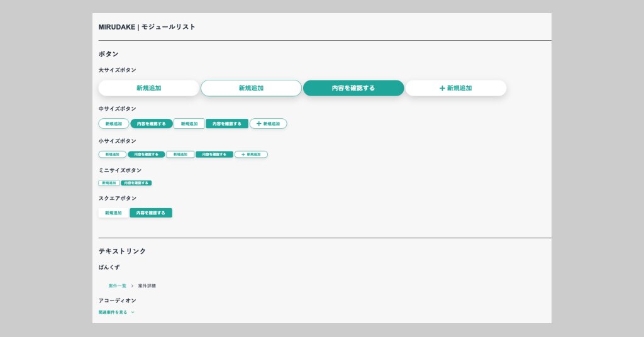Click the square-cornered 新規追加 button under 小サイズボタン

pos(180,154)
